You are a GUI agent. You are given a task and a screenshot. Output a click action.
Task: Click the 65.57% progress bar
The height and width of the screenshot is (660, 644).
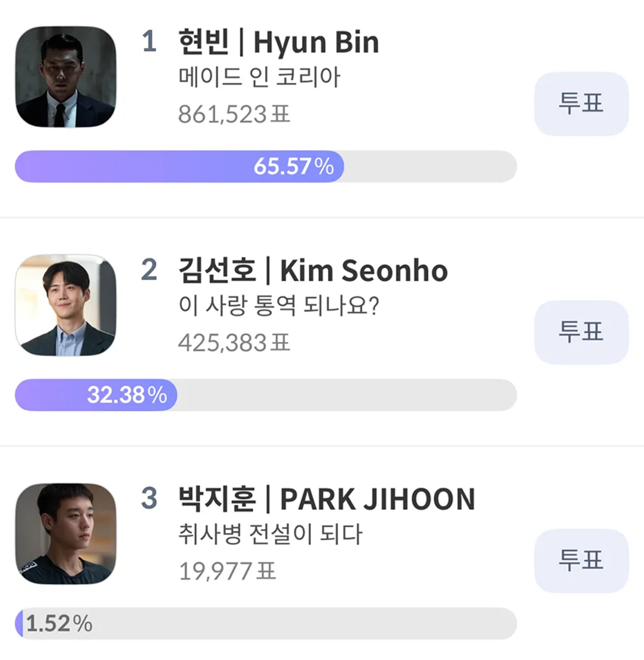tap(266, 166)
